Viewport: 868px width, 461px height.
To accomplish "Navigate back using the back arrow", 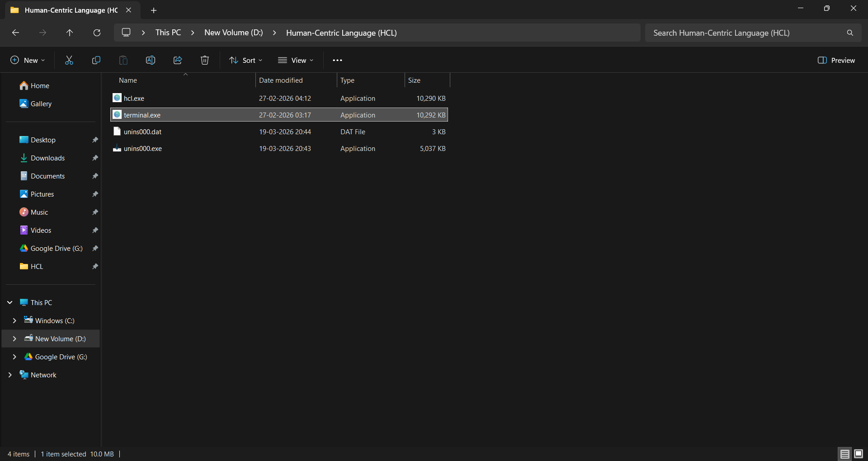I will click(15, 33).
